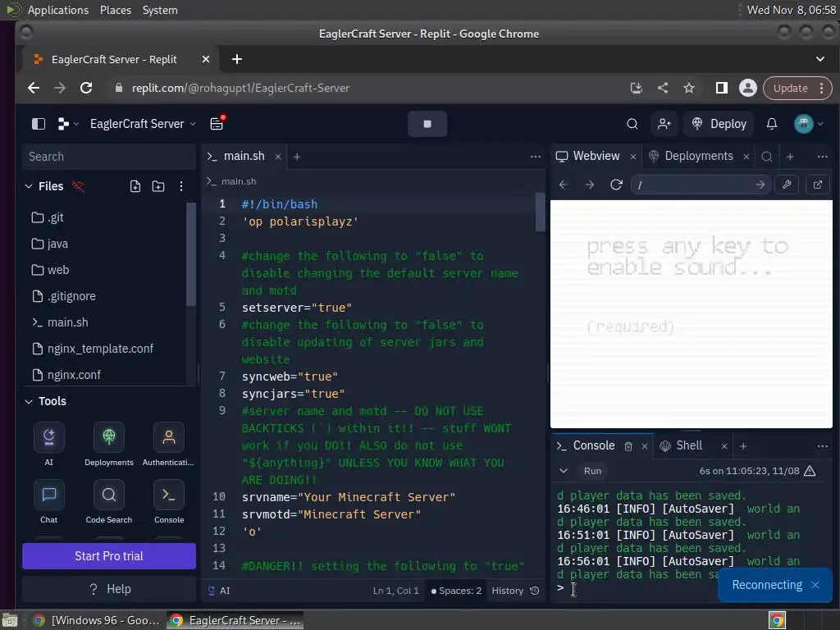840x630 pixels.
Task: Open Webview devtools wrench
Action: point(787,185)
